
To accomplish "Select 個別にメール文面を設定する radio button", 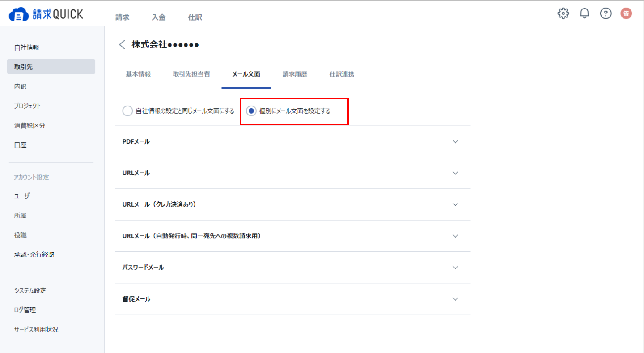I will [x=251, y=111].
